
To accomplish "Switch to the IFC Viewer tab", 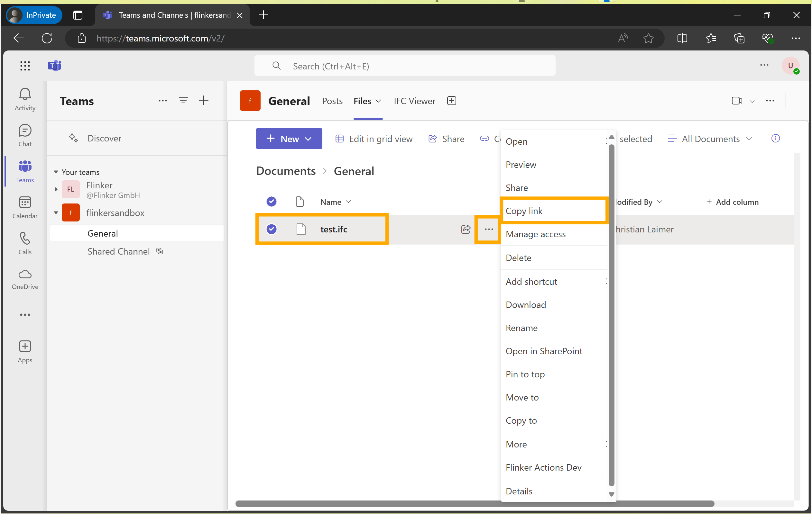I will coord(414,101).
